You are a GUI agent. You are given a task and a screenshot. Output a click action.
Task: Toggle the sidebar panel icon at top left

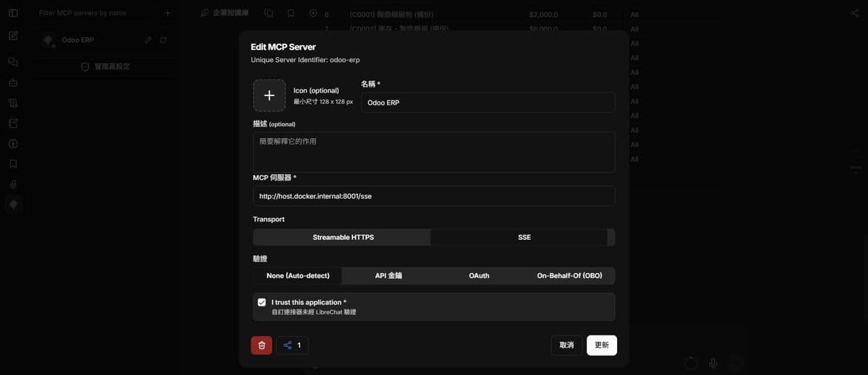[x=13, y=13]
